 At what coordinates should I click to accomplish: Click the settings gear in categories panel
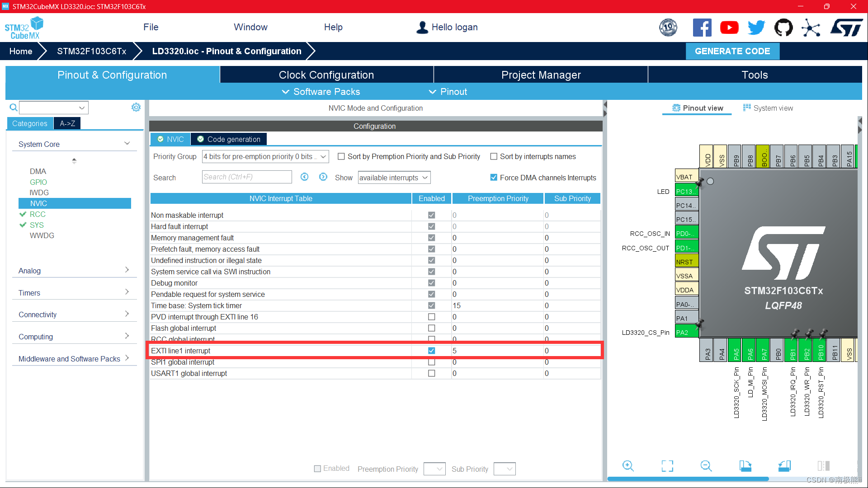(136, 107)
